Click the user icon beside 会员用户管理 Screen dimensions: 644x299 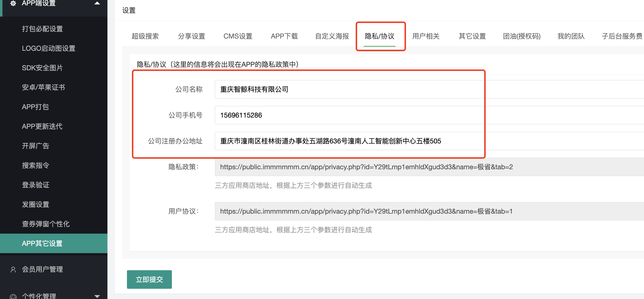[13, 269]
